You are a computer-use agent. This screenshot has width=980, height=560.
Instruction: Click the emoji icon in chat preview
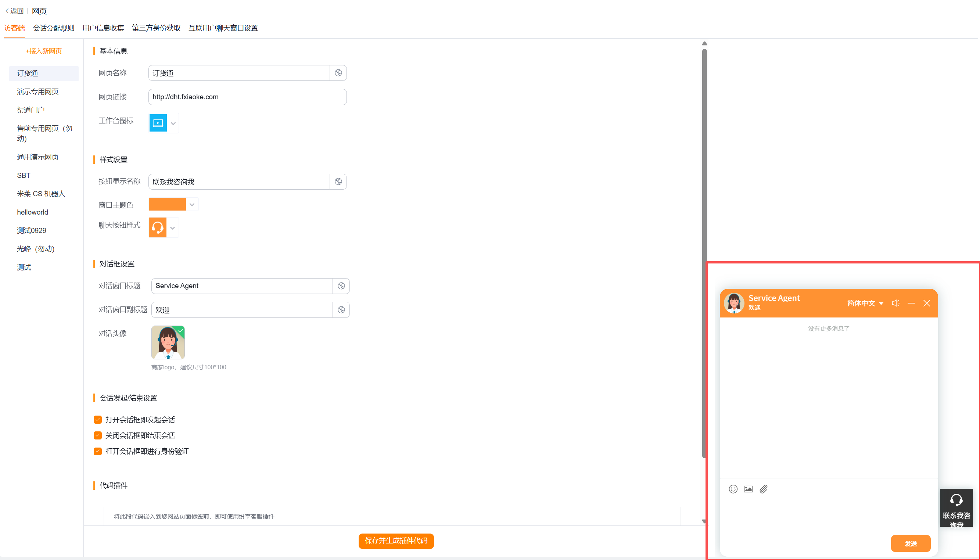(733, 489)
